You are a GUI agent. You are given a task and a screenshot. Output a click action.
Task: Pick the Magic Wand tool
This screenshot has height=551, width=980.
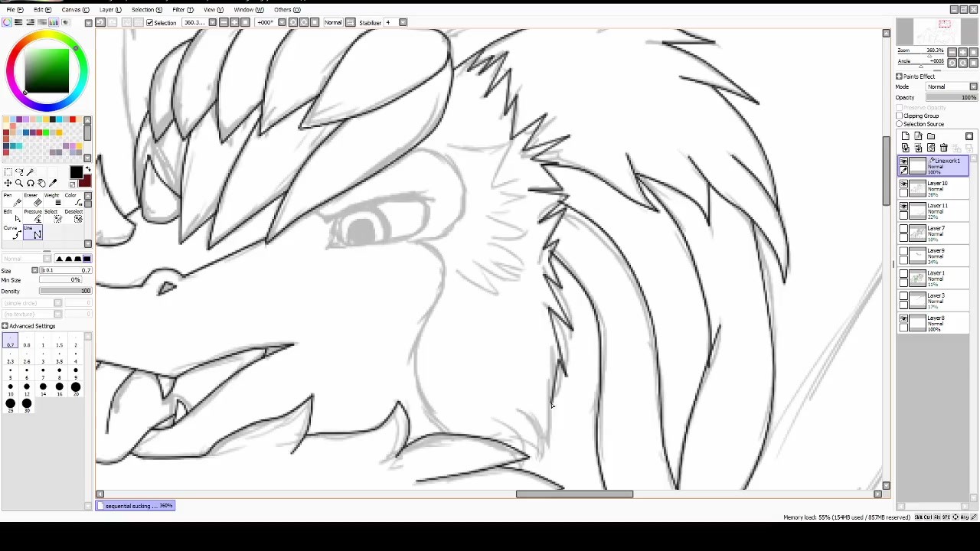point(31,171)
